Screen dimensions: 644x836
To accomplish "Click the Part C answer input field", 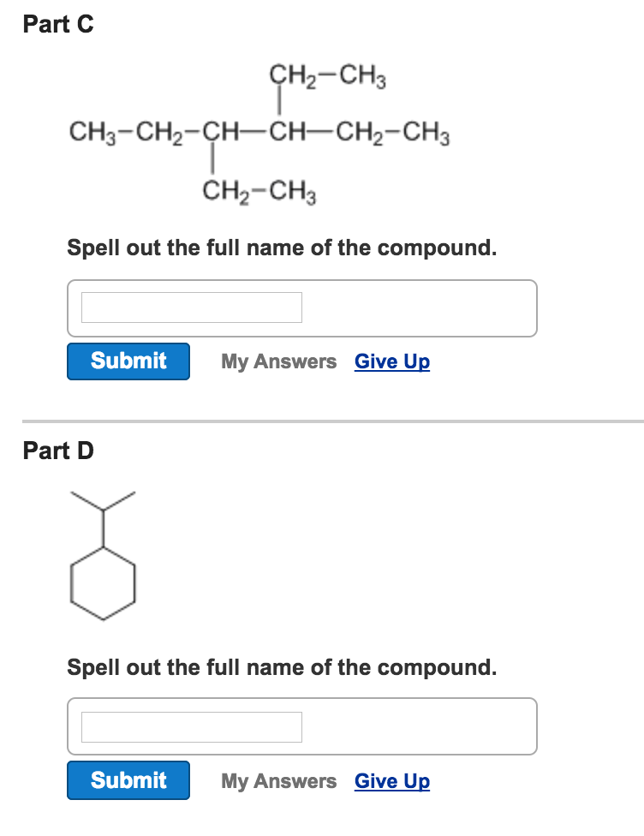I will (190, 307).
